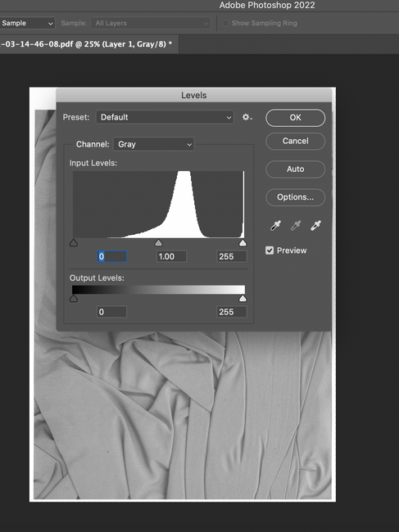Viewport: 399px width, 532px height.
Task: Click Cancel in the Levels dialog
Action: (296, 141)
